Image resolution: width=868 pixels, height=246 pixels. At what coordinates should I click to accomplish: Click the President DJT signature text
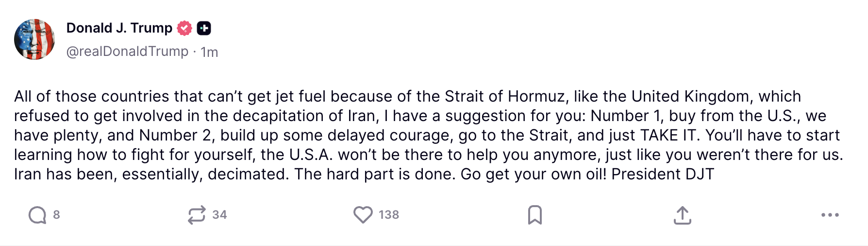tap(663, 174)
